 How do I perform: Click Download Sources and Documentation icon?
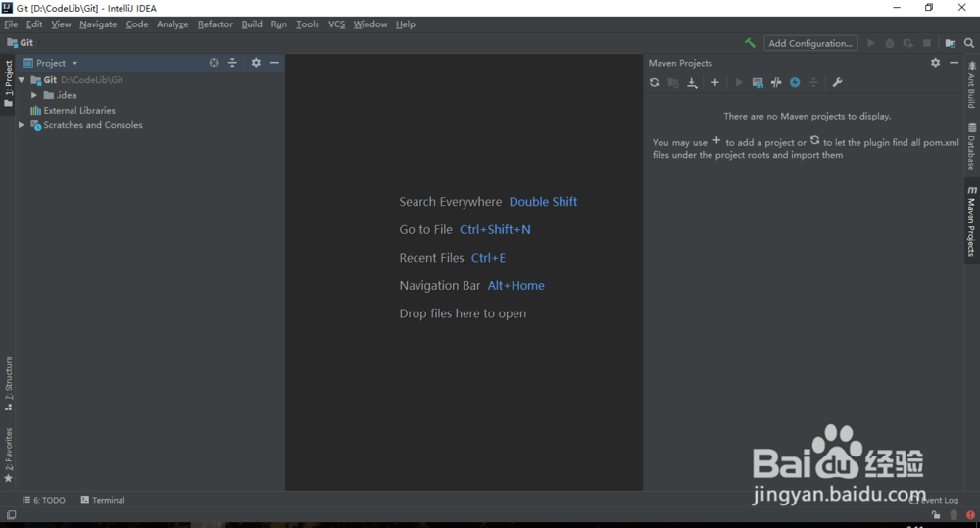tap(692, 82)
